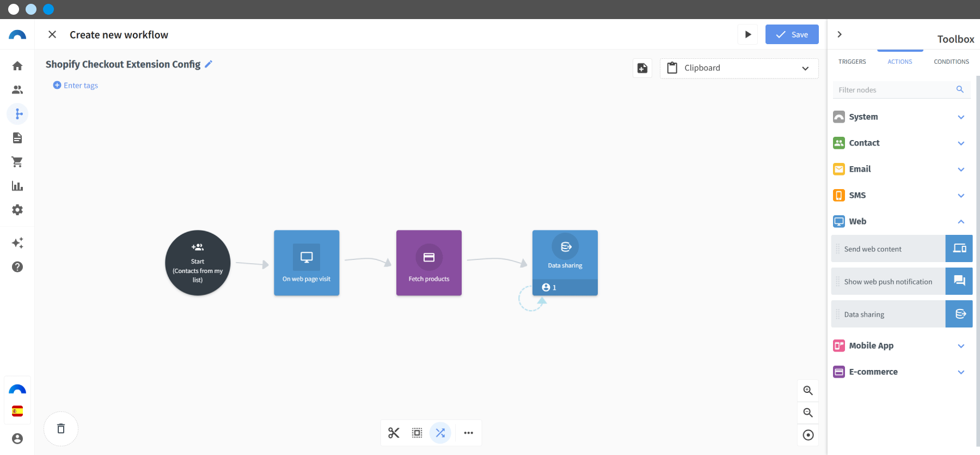980x455 pixels.
Task: Open the Clipboard dropdown
Action: (x=739, y=68)
